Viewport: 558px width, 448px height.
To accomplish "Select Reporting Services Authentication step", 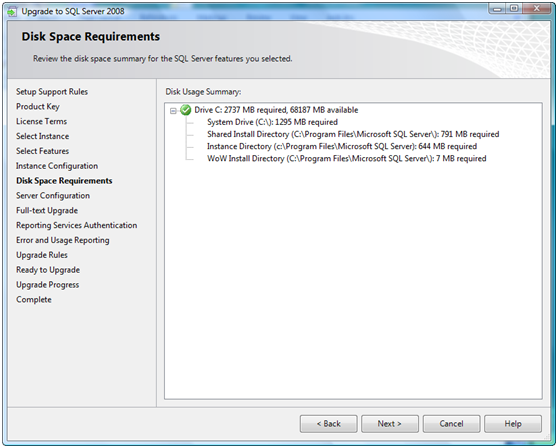I will tap(77, 225).
